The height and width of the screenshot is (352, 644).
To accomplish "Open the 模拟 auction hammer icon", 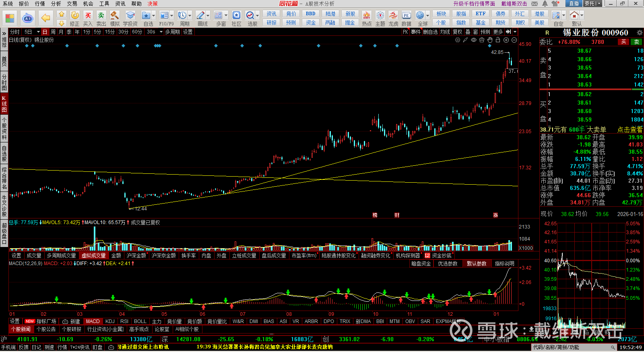I will [115, 16].
